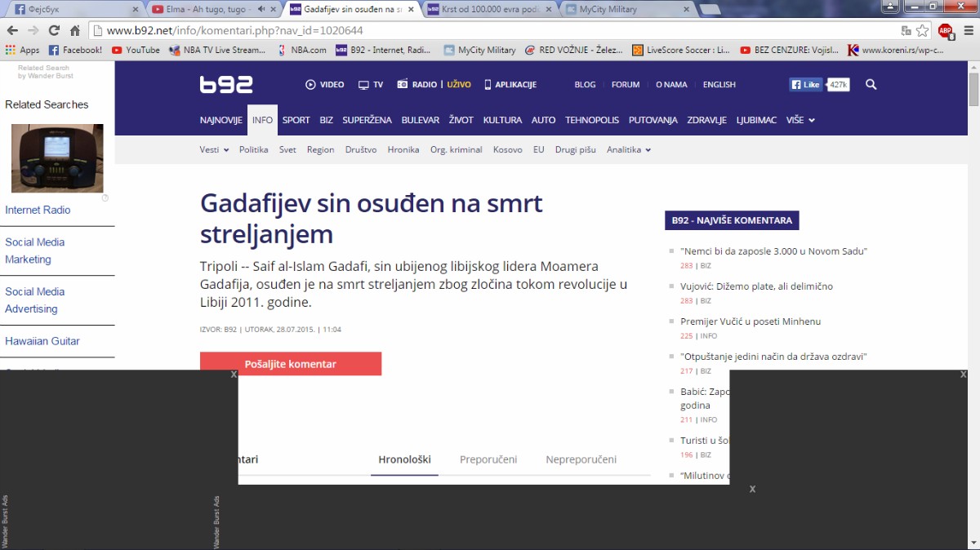Switch to Elma - Ah tugo YouTube tab

coord(212,9)
